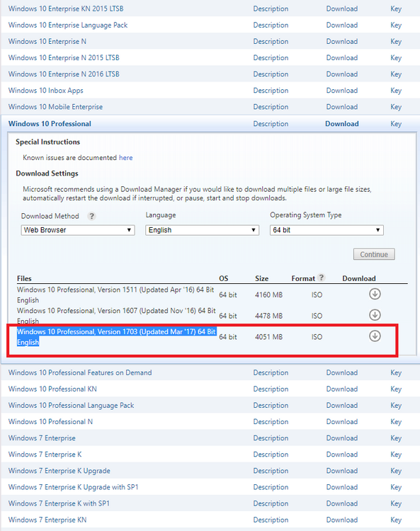The image size is (420, 531).
Task: Download Version 1703 ISO via arrow icon
Action: [375, 336]
